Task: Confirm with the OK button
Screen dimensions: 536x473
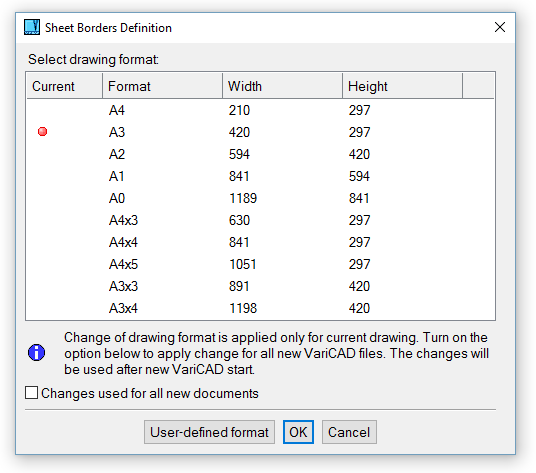Action: (x=298, y=432)
